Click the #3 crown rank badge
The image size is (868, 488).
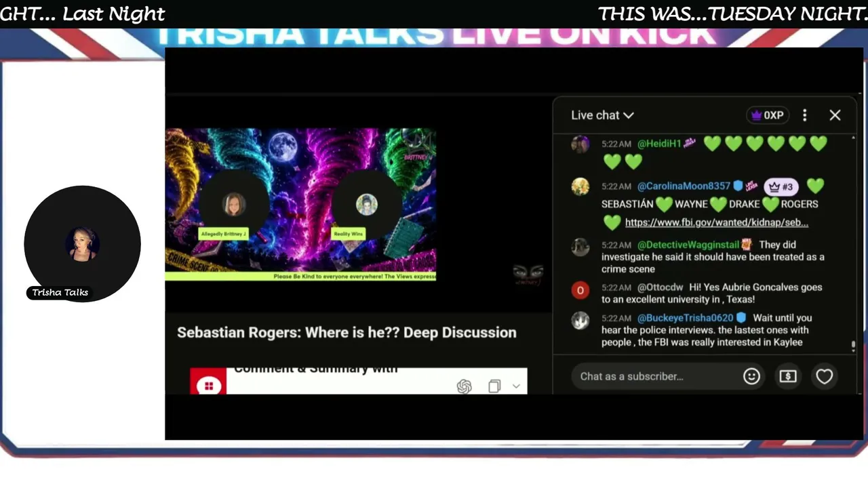point(781,186)
